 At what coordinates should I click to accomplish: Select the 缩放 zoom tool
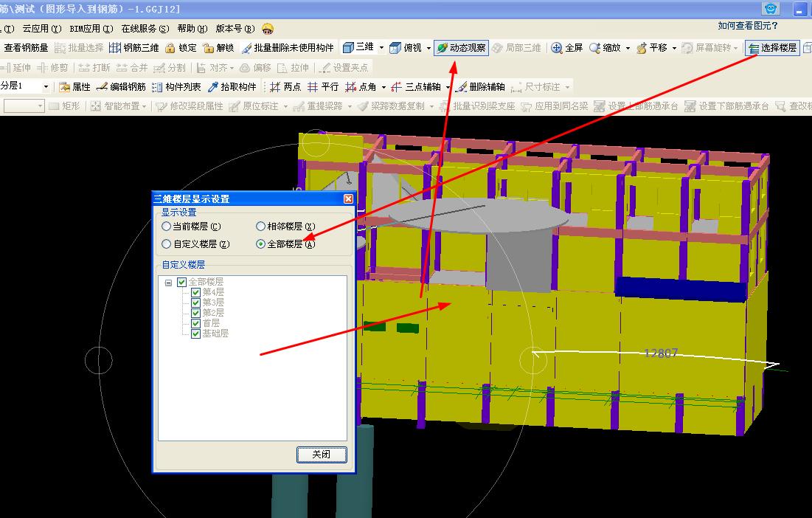[605, 48]
